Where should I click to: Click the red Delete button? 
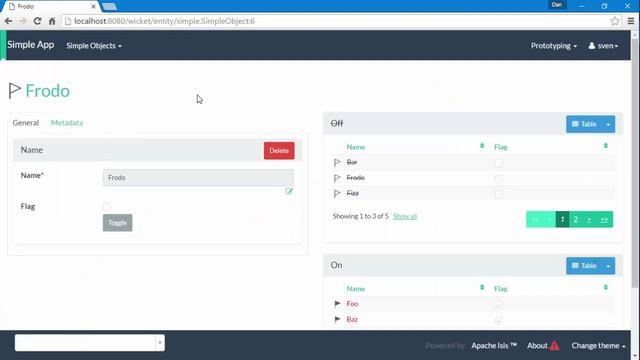279,151
